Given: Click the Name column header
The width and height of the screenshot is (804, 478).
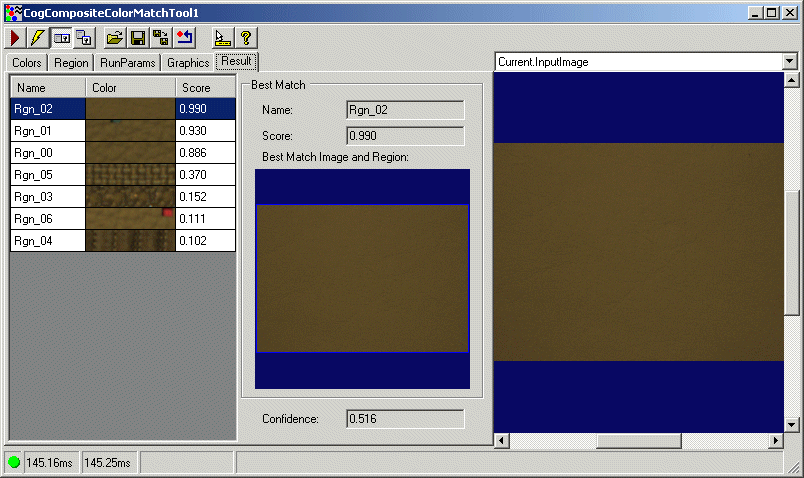Looking at the screenshot, I should 48,88.
